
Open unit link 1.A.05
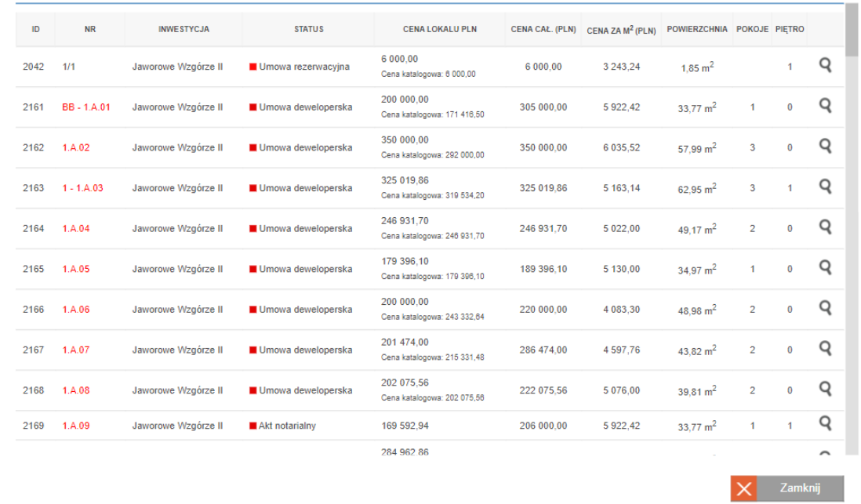coord(76,269)
